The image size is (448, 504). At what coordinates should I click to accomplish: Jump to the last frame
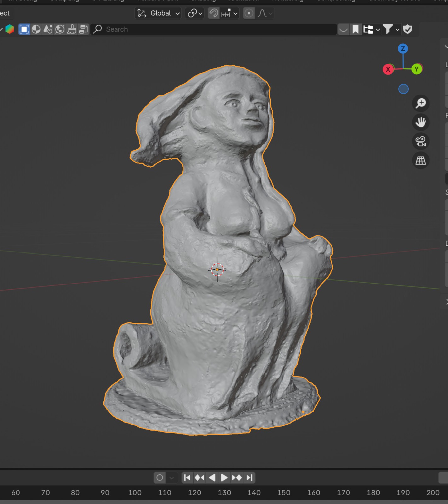[x=249, y=478]
